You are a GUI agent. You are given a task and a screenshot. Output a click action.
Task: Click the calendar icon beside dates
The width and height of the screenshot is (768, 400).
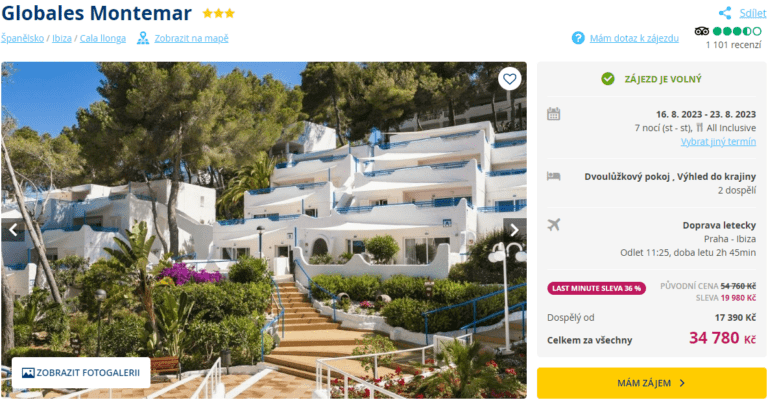[x=553, y=114]
